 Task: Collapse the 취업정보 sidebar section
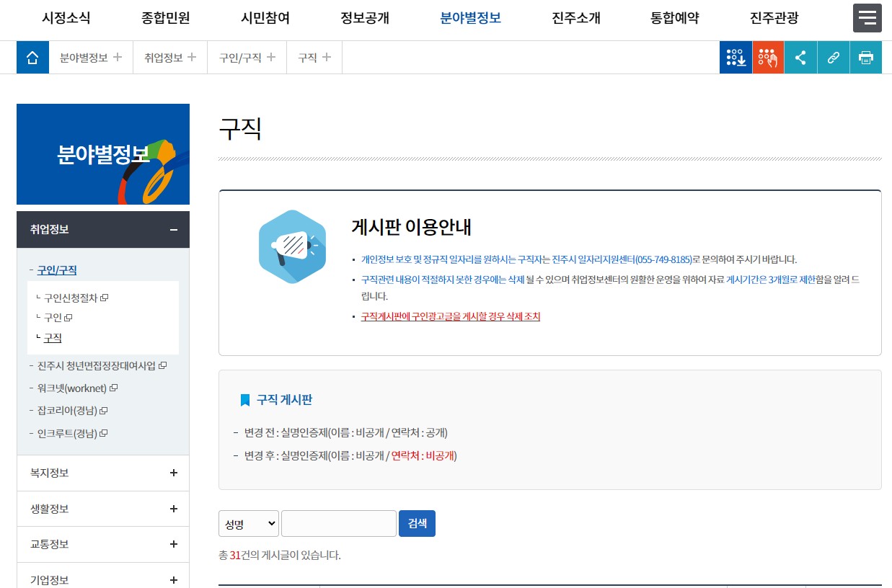[103, 229]
